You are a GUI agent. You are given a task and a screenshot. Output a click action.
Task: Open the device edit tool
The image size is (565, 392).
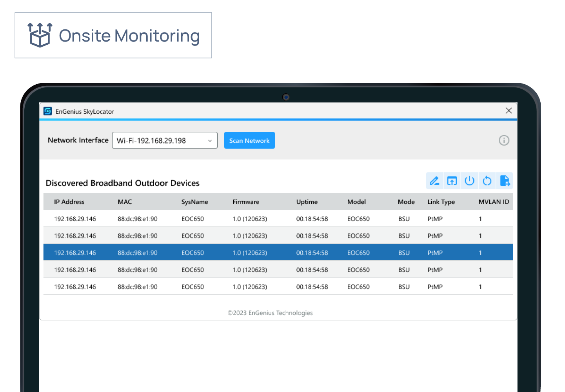[x=434, y=181]
